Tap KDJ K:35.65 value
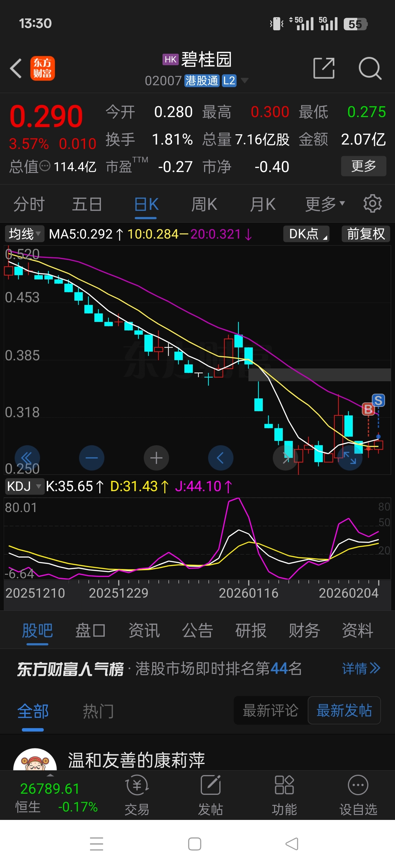The width and height of the screenshot is (395, 868). (69, 486)
